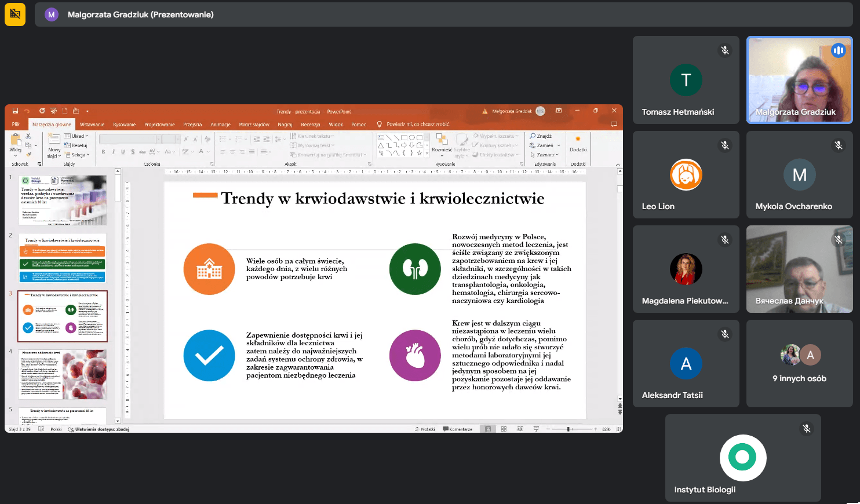860x504 pixels.
Task: Expand the shapes gallery More arrow
Action: point(427,154)
